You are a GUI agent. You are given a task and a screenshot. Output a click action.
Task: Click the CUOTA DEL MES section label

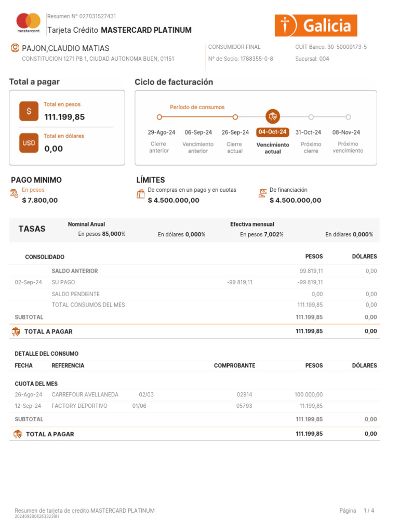point(36,384)
